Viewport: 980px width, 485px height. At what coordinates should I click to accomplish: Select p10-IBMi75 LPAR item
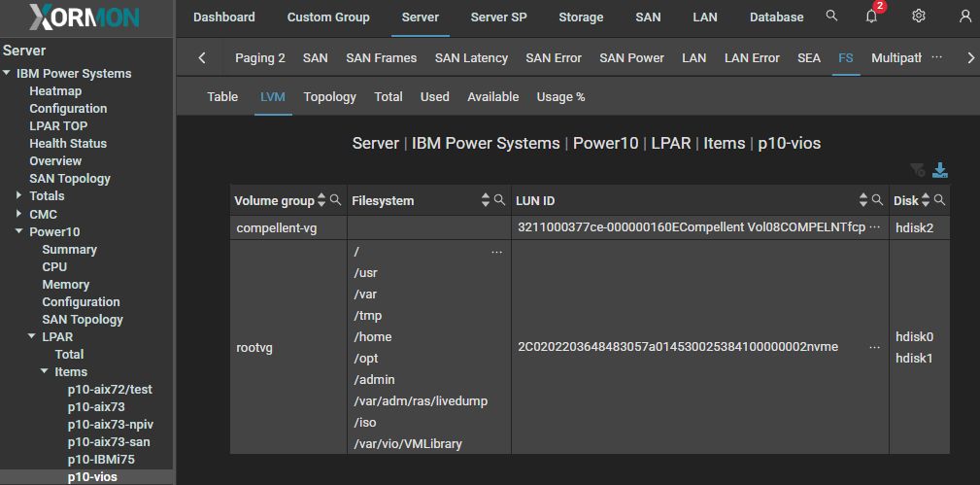[x=101, y=460]
